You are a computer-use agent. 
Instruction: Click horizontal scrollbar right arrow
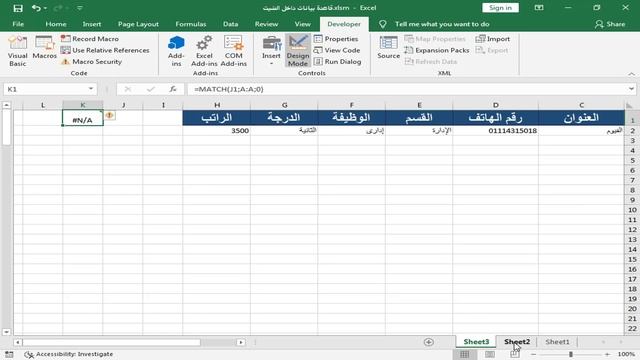(x=241, y=342)
